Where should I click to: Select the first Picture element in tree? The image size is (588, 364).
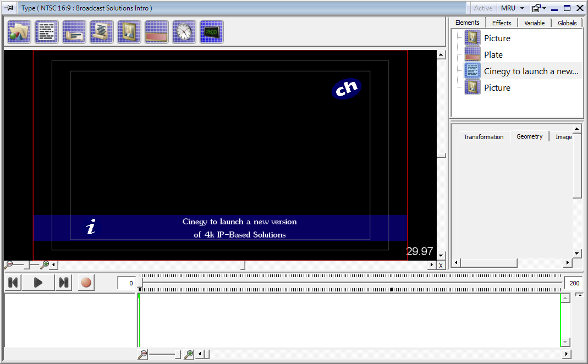(x=497, y=38)
